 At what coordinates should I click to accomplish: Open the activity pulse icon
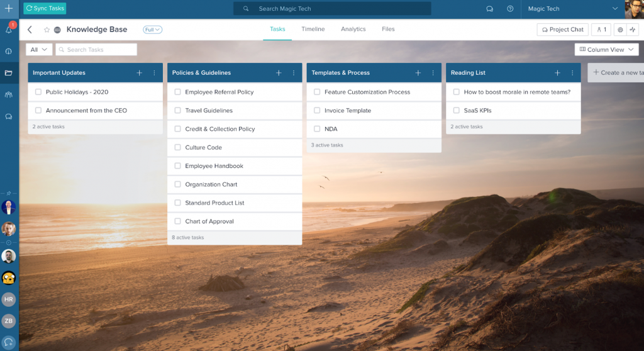point(633,30)
